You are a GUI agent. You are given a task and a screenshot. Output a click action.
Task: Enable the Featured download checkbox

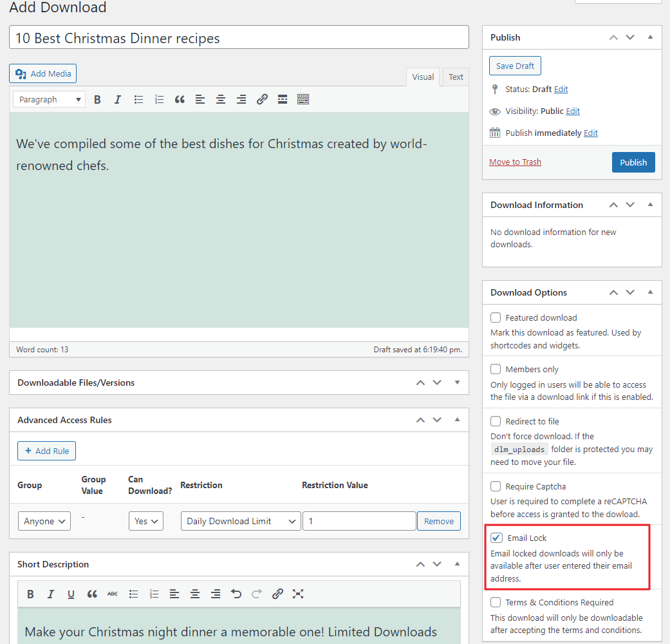tap(496, 317)
